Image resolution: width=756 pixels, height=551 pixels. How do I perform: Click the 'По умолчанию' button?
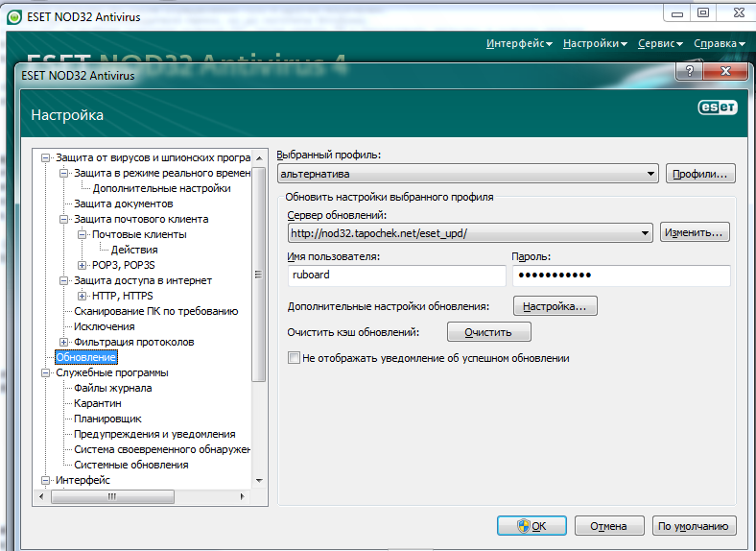pyautogui.click(x=694, y=526)
